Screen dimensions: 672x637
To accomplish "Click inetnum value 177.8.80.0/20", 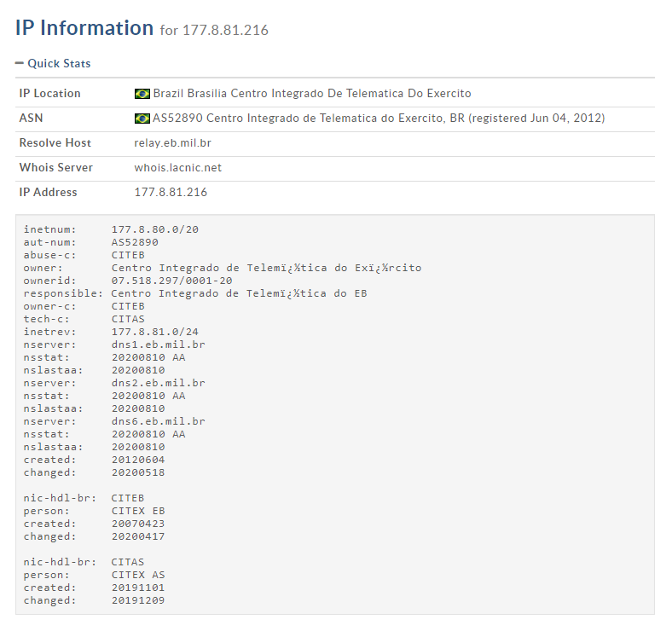I will tap(155, 229).
